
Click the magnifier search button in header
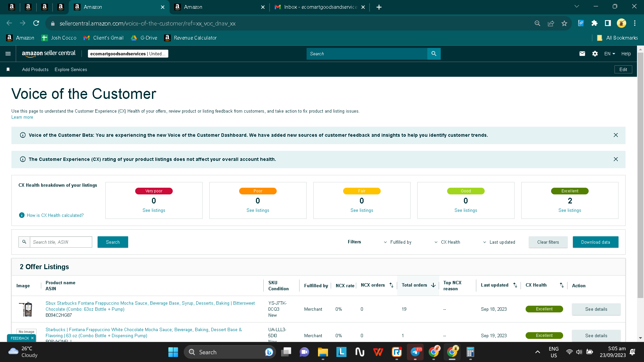434,54
